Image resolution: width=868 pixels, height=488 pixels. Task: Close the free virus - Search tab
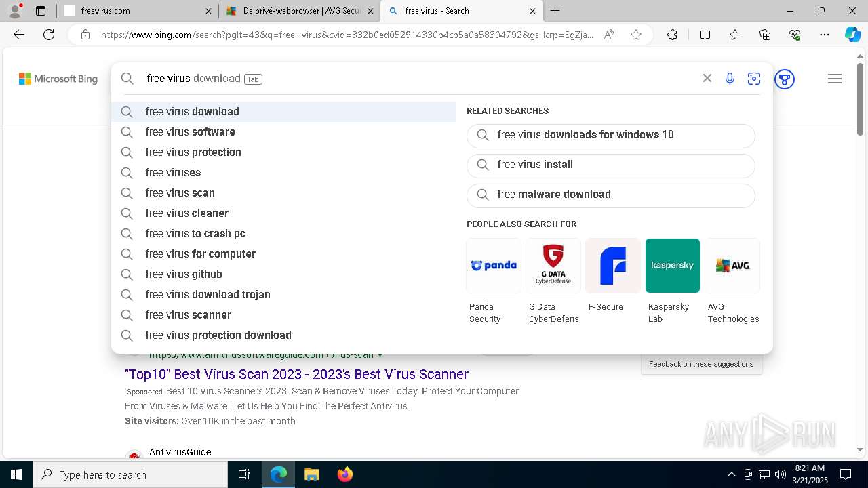(532, 11)
